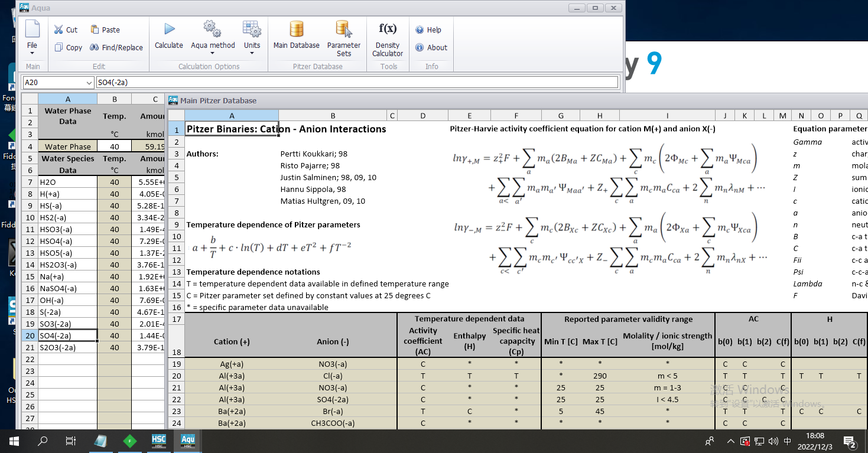This screenshot has width=868, height=453.
Task: Click Cation (+) column header cell
Action: (232, 341)
